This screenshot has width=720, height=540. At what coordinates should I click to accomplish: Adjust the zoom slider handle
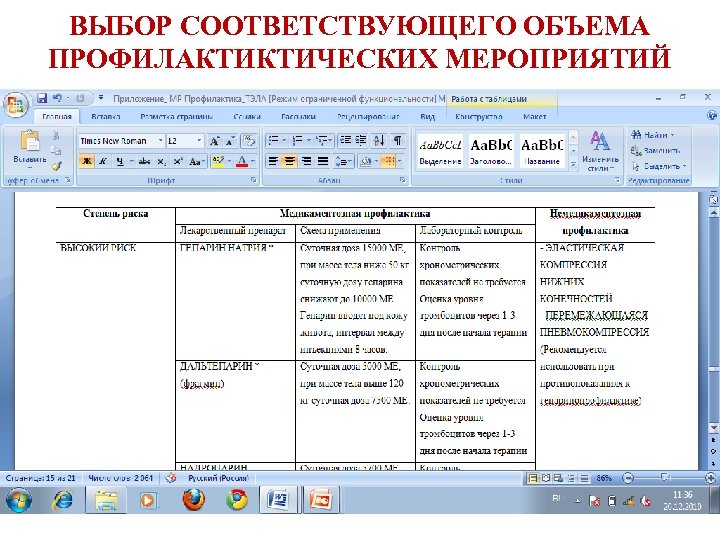tap(665, 478)
